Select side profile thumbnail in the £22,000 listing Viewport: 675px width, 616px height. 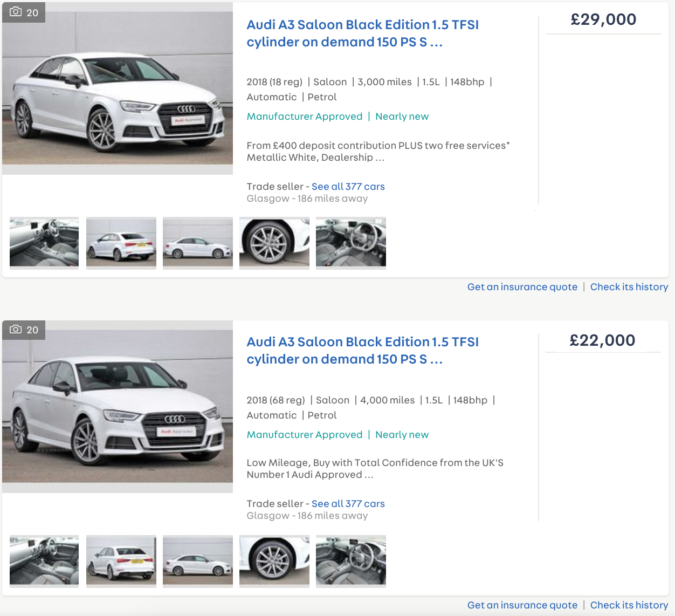coord(198,562)
